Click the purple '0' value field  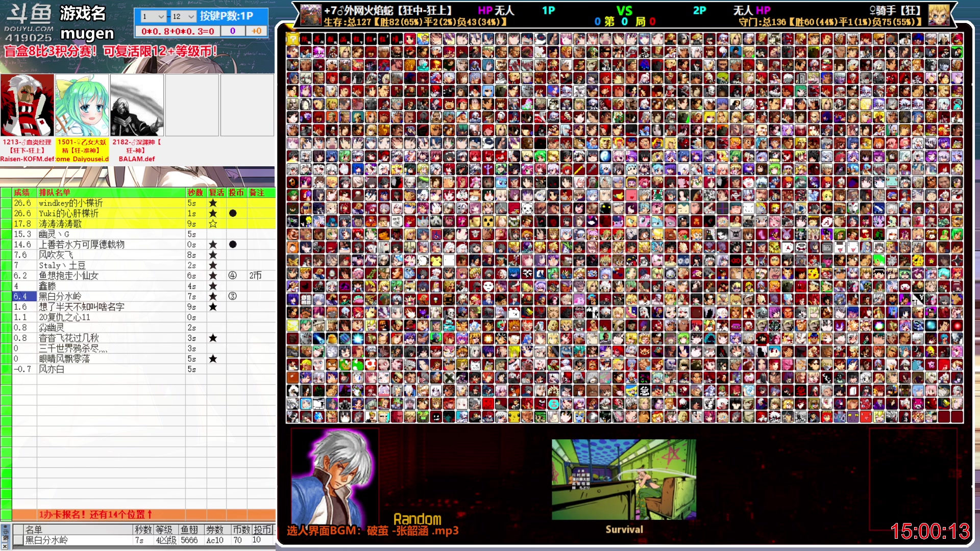click(x=233, y=31)
